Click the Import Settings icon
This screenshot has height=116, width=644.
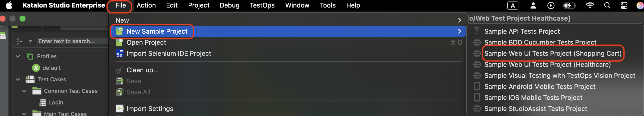119,109
